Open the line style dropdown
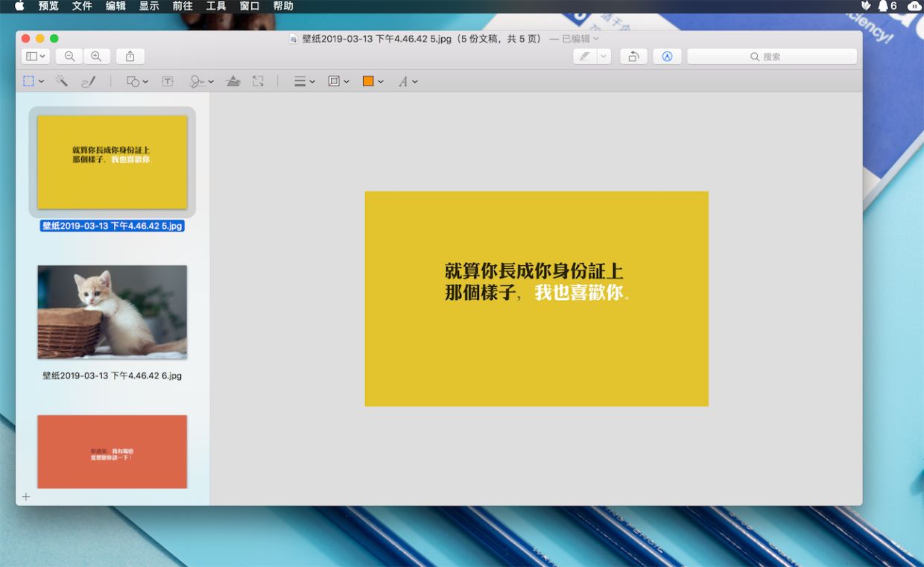 (x=304, y=81)
